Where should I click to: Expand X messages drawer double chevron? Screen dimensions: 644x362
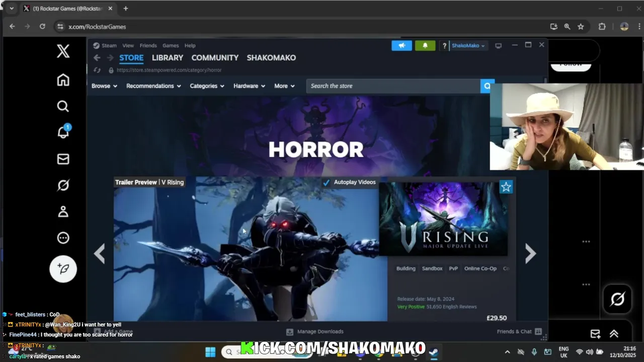pos(614,334)
